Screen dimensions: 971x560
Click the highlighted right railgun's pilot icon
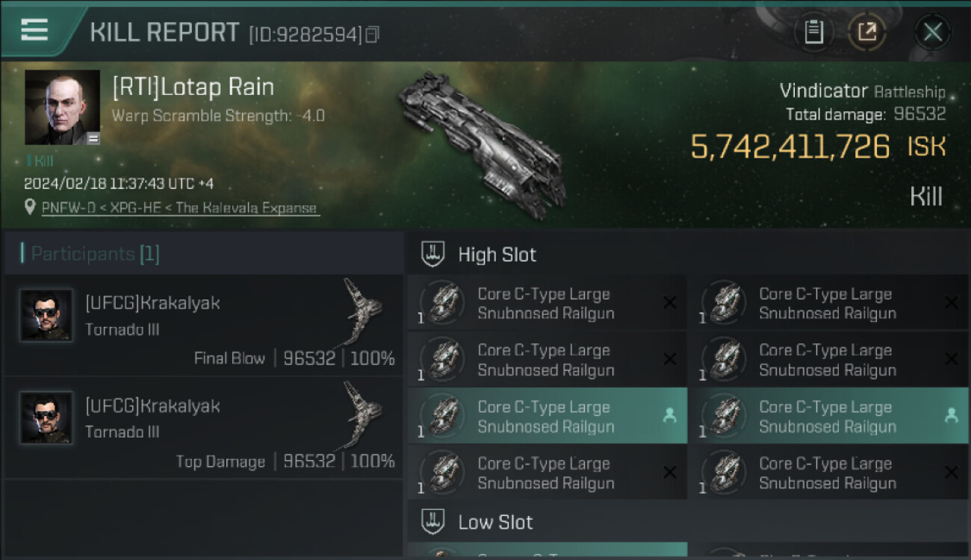coord(951,416)
